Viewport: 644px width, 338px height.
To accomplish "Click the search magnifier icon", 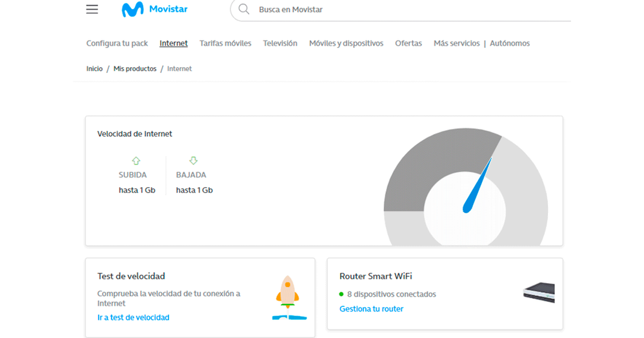I will (244, 9).
